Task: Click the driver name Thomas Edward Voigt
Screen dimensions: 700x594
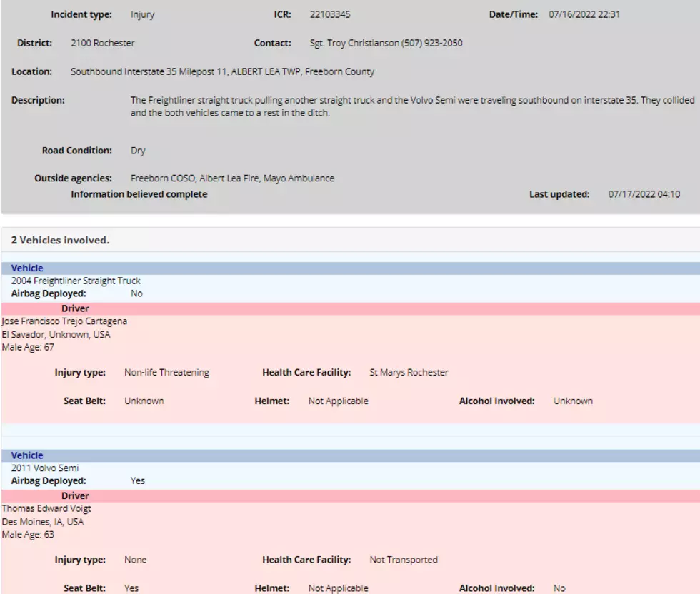Action: [46, 509]
